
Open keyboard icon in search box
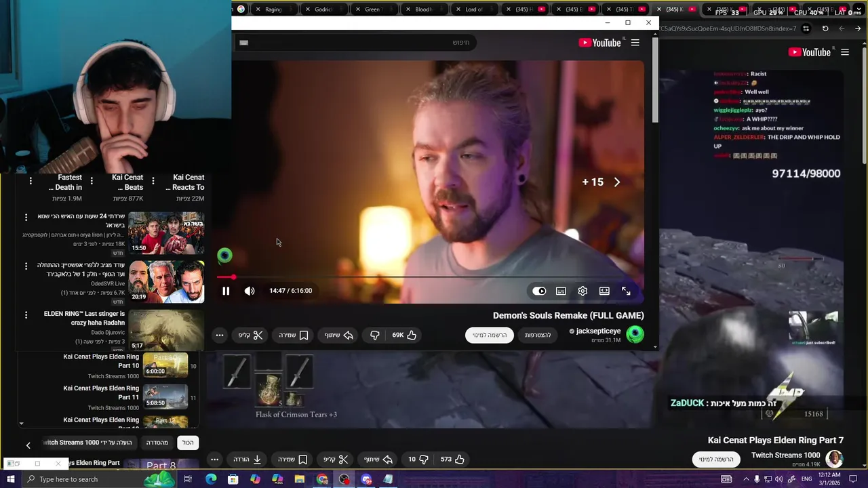click(244, 43)
